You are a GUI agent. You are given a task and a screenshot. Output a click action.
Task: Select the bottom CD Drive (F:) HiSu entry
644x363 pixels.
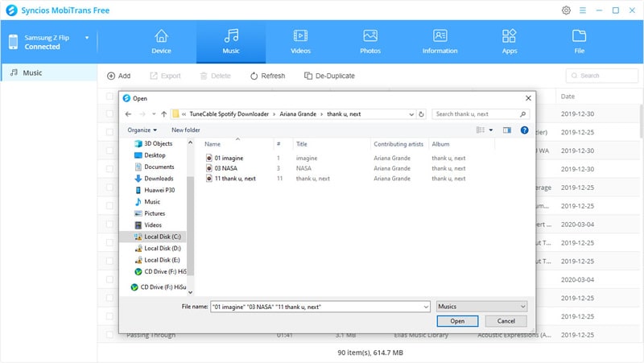pos(159,287)
